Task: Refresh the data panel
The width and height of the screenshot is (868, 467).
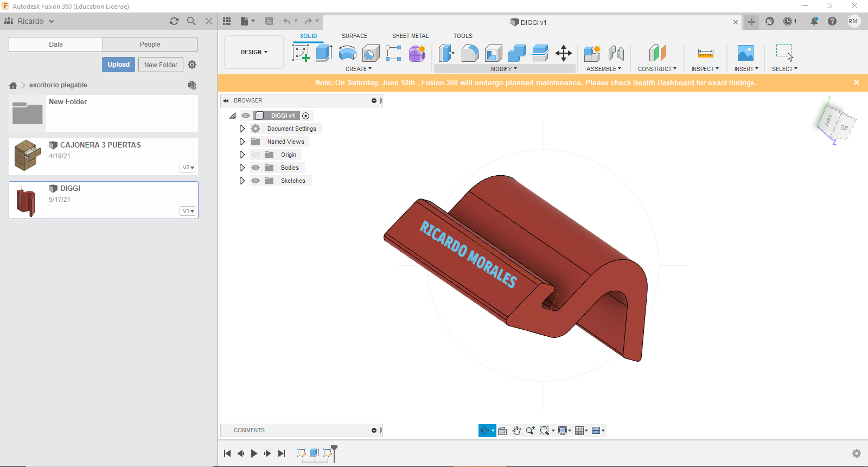Action: click(x=174, y=21)
